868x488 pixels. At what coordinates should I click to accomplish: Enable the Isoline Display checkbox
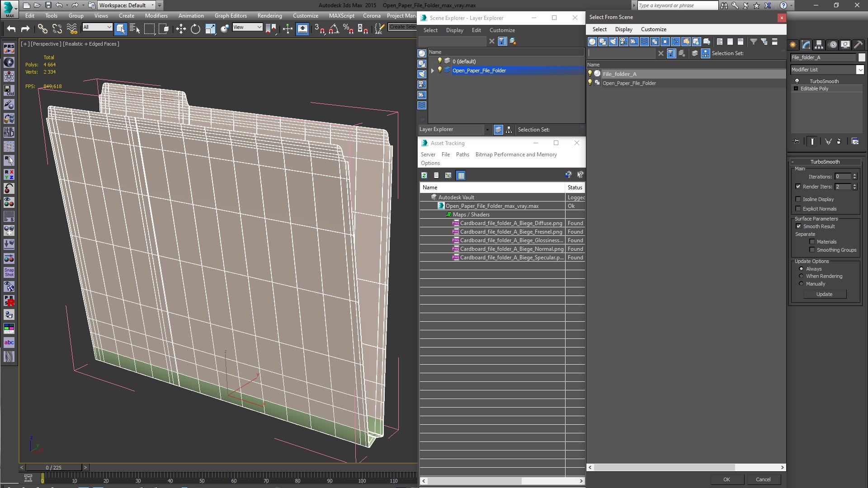tap(798, 199)
